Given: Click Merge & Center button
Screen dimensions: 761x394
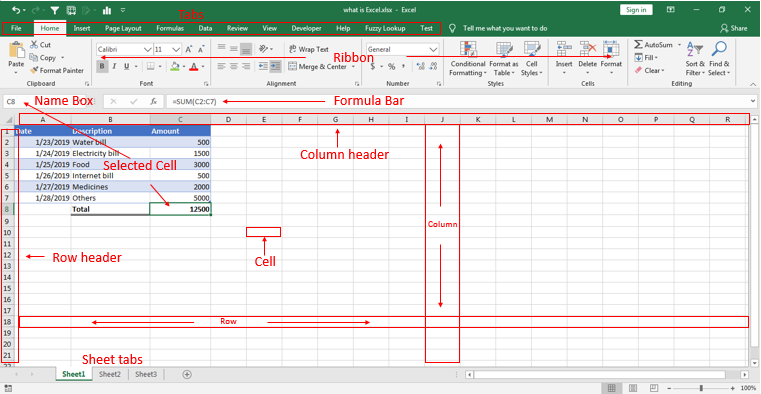Looking at the screenshot, I should (x=318, y=66).
